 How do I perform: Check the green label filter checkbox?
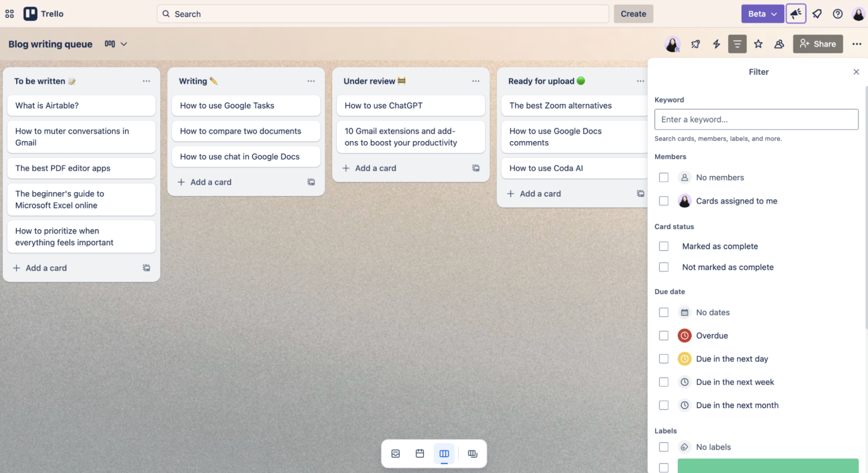point(664,467)
